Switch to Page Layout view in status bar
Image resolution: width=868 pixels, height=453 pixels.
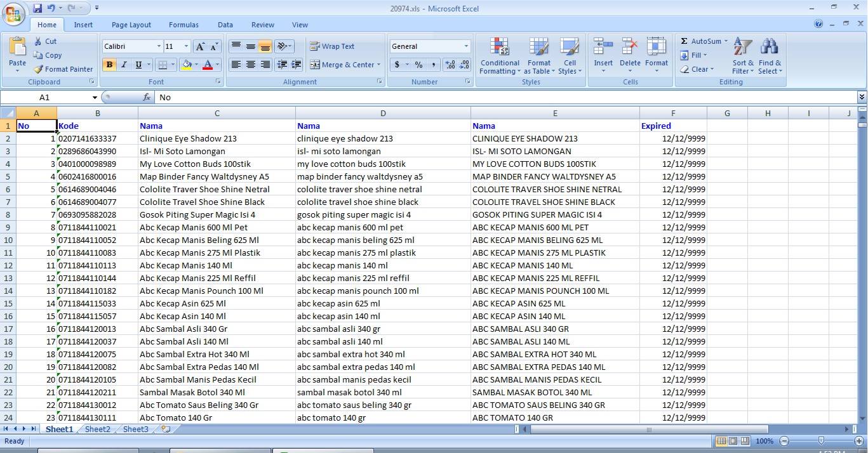click(x=733, y=441)
